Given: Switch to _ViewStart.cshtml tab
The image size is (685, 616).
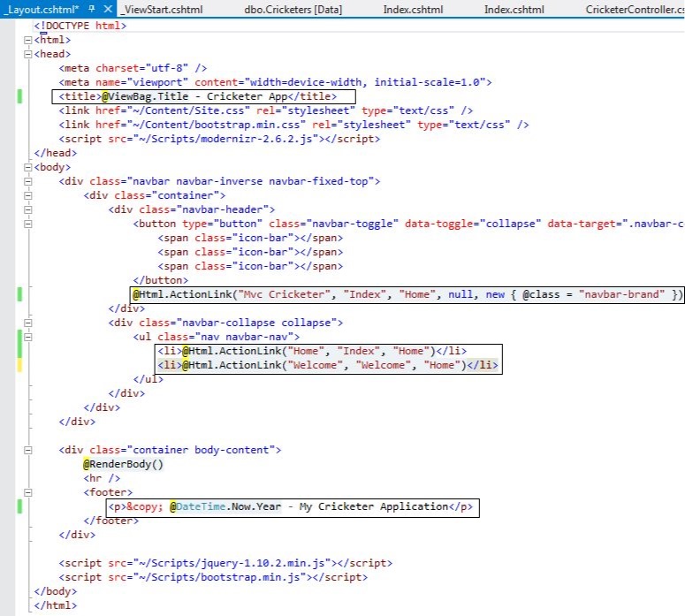Looking at the screenshot, I should click(162, 9).
